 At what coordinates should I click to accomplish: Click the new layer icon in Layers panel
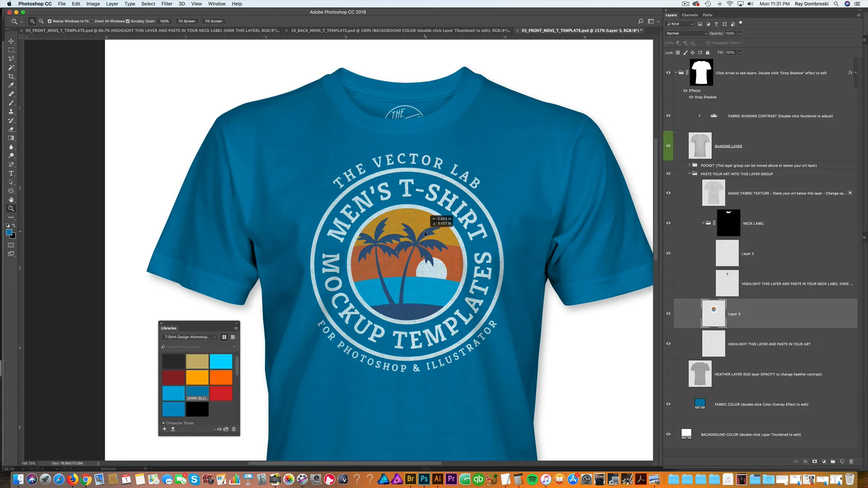click(x=842, y=462)
